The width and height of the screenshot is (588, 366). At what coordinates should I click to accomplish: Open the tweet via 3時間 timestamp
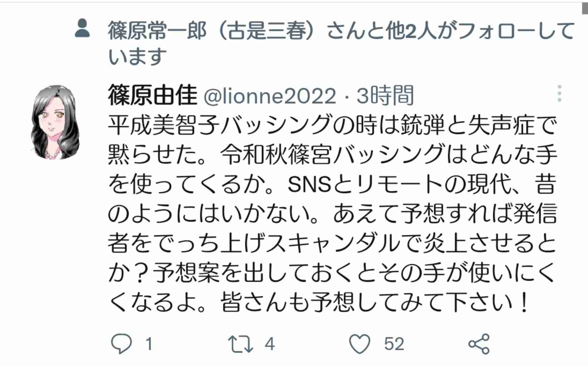click(x=385, y=95)
